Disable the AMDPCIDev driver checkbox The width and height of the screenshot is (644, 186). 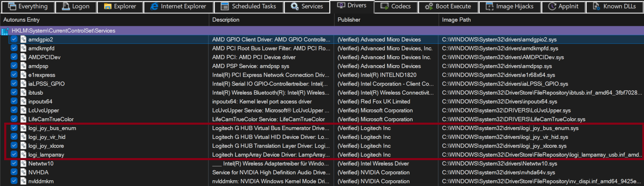(14, 57)
